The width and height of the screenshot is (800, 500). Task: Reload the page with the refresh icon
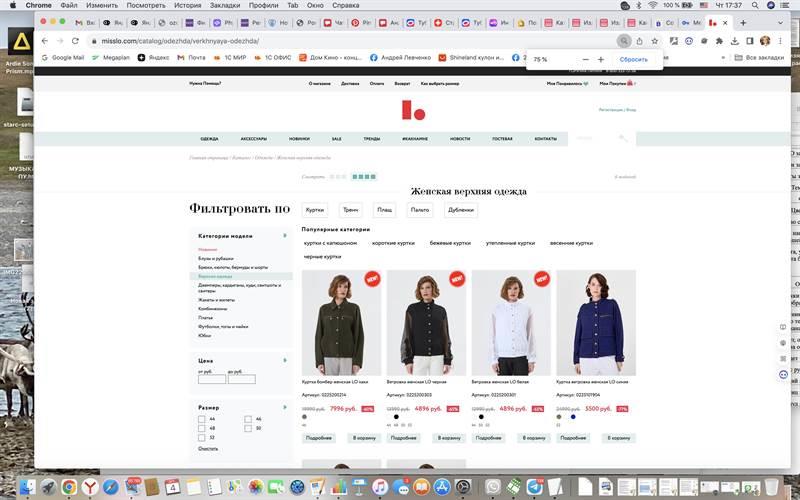76,41
